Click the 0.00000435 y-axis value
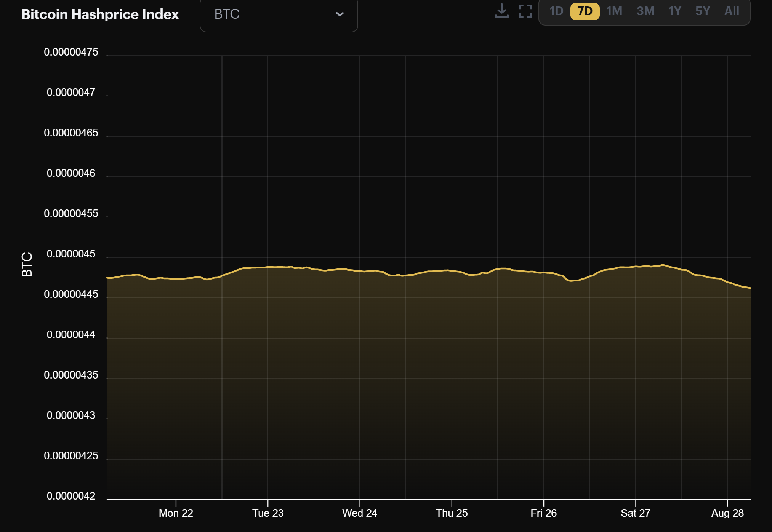The width and height of the screenshot is (772, 532). click(x=71, y=375)
